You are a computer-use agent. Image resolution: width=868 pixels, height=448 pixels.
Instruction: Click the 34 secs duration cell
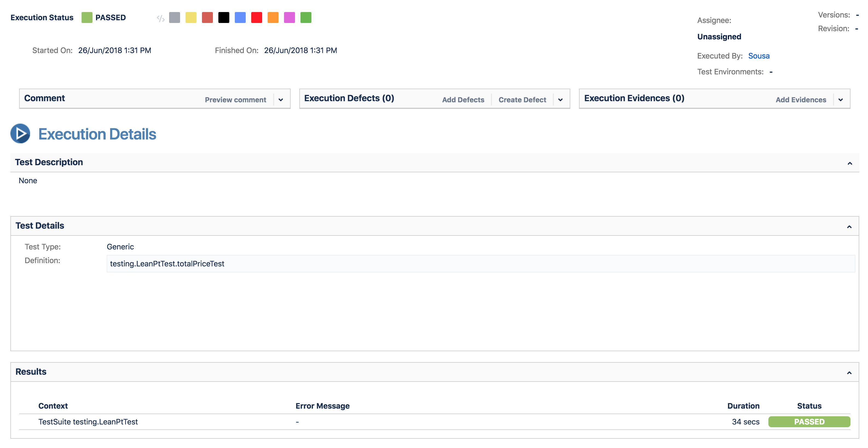pos(746,422)
